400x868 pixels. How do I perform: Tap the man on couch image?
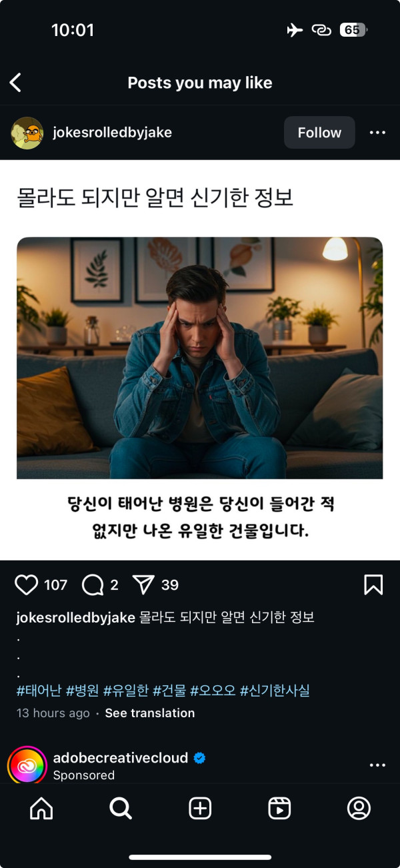(x=200, y=358)
